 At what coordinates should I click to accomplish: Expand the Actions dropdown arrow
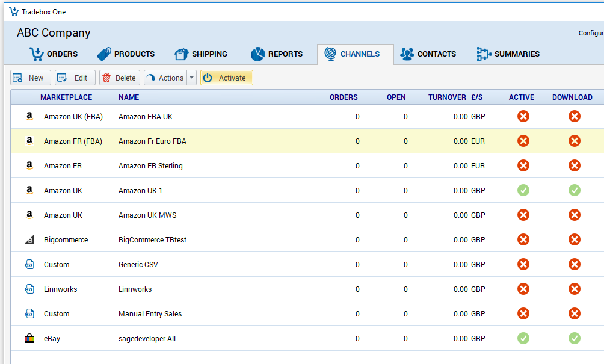pyautogui.click(x=191, y=78)
